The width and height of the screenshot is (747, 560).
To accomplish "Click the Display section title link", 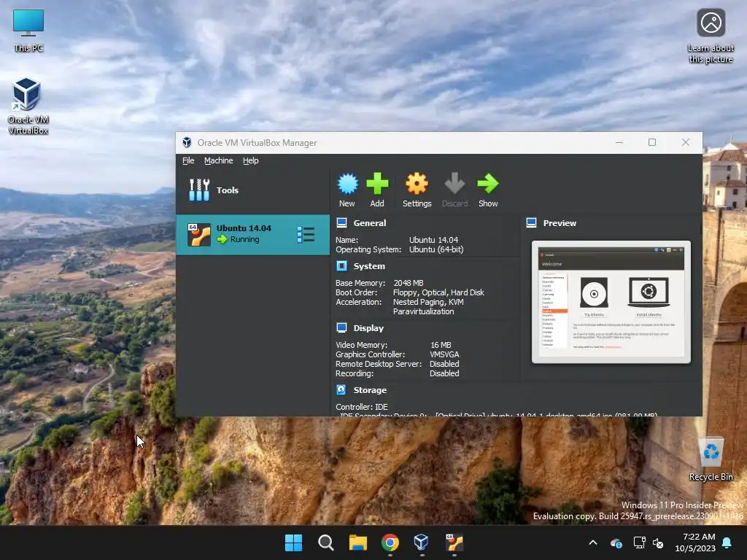I will 368,328.
